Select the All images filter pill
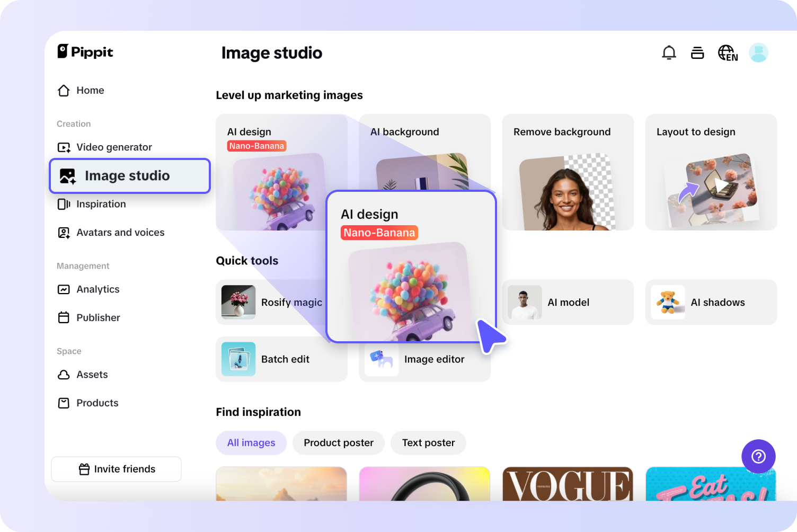This screenshot has height=532, width=797. point(251,442)
